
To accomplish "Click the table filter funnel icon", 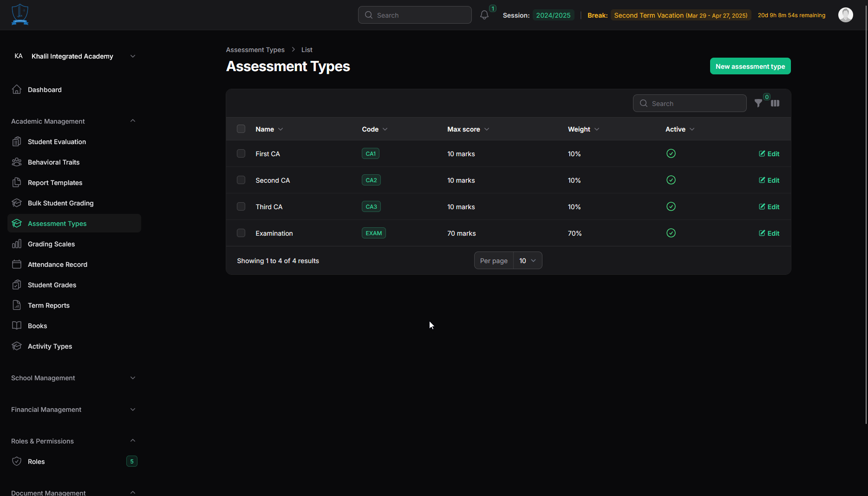I will point(758,103).
